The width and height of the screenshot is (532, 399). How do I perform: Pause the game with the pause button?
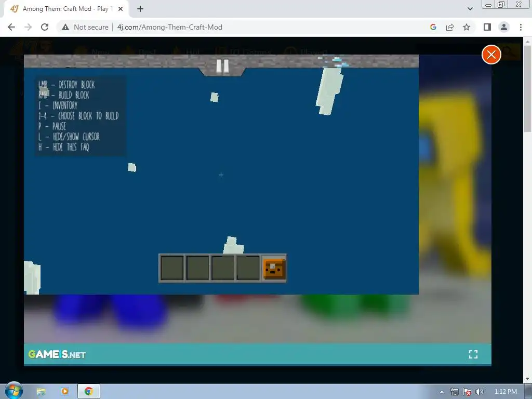click(222, 66)
